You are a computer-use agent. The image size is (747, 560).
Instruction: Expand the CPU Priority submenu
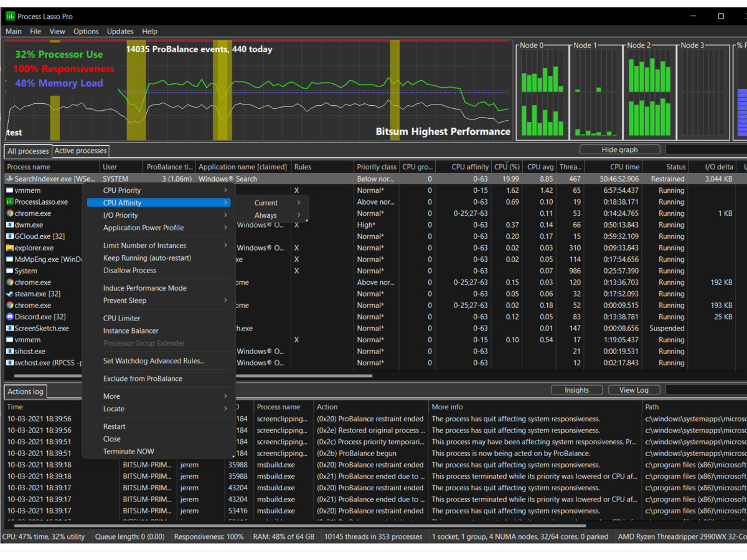coord(159,190)
